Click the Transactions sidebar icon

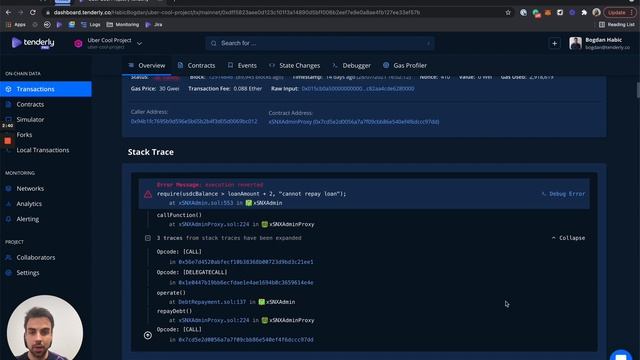click(9, 89)
